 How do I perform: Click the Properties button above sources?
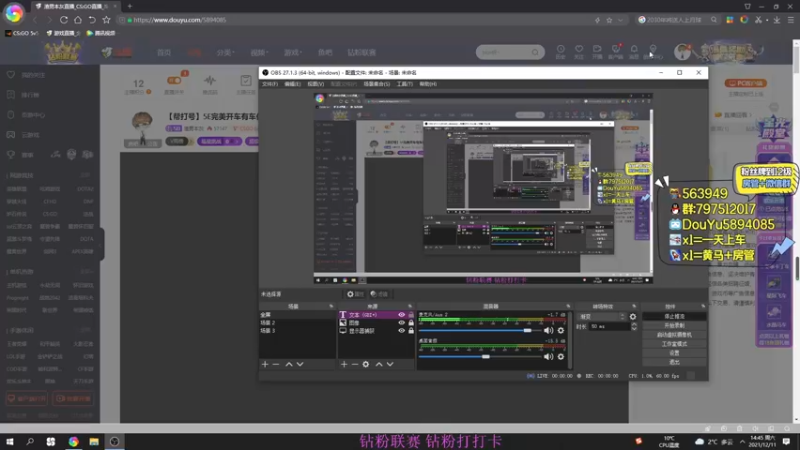click(x=356, y=294)
